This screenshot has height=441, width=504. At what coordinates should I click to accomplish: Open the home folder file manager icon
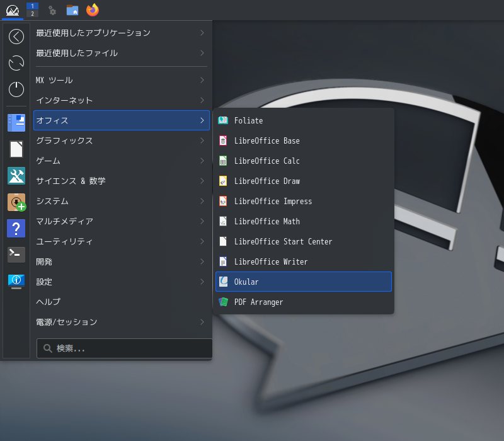(72, 10)
